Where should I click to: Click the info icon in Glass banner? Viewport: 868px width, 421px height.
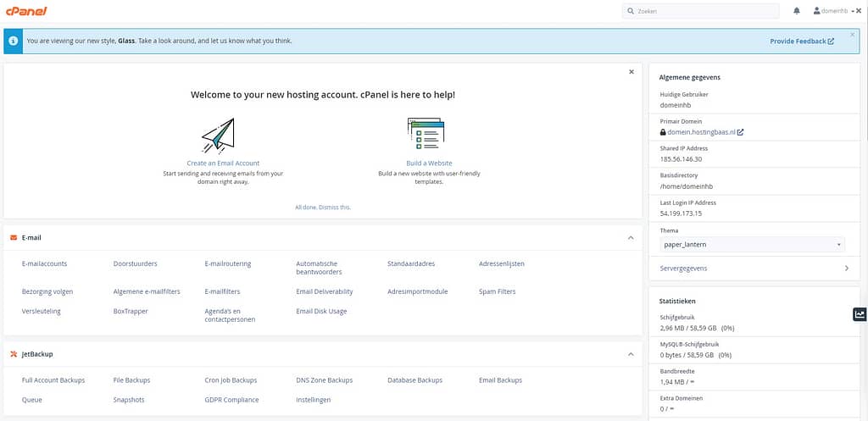click(x=14, y=42)
